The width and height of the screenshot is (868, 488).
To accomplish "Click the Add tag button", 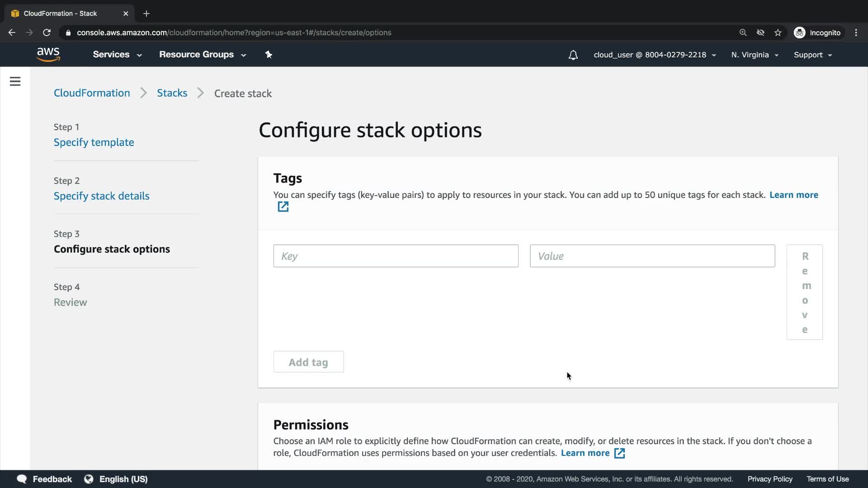I will click(x=308, y=362).
